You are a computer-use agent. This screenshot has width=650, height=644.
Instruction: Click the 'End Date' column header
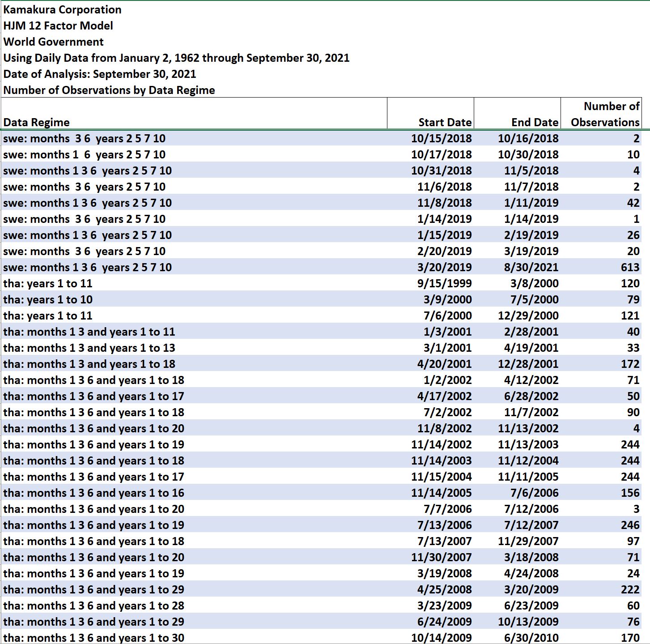(x=535, y=123)
